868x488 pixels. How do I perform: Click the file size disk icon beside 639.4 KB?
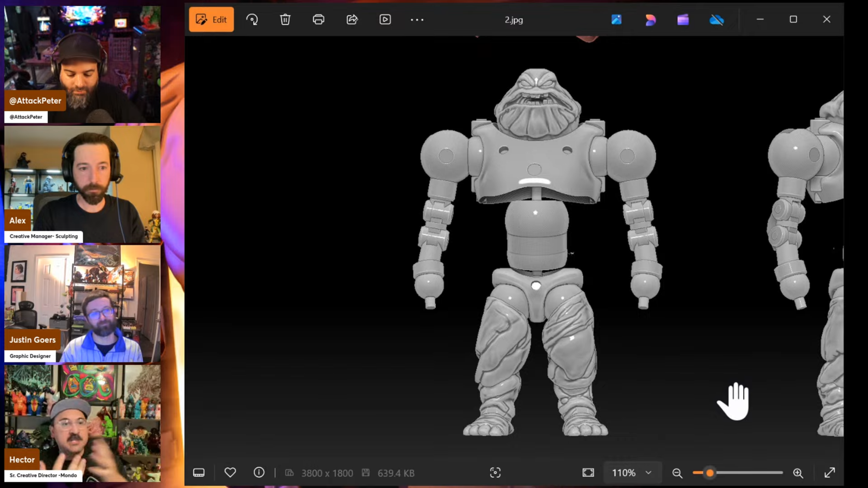[x=366, y=473]
